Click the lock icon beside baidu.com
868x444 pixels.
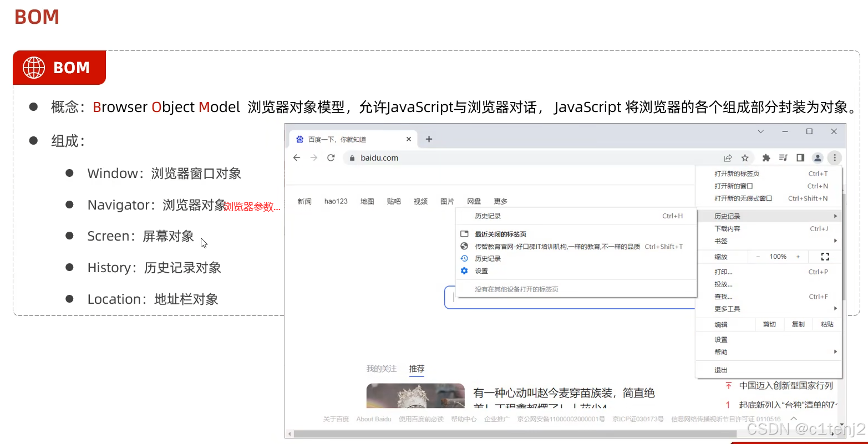pyautogui.click(x=352, y=157)
